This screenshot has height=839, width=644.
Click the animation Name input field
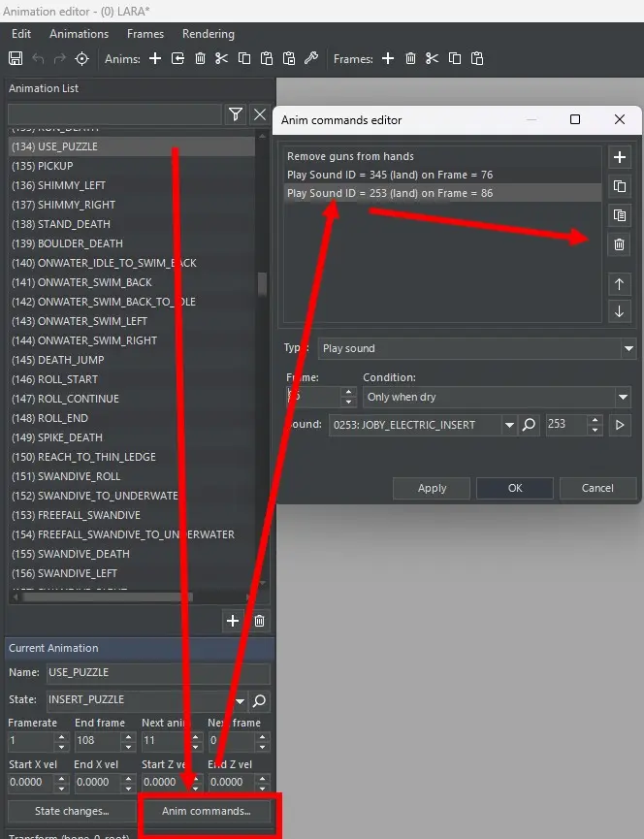click(x=157, y=672)
